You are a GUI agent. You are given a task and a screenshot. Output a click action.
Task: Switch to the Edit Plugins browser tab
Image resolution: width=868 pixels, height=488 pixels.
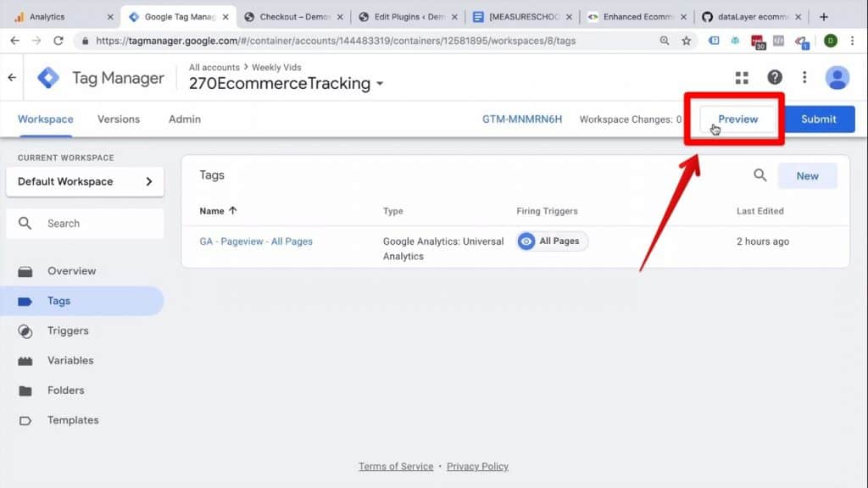[408, 17]
